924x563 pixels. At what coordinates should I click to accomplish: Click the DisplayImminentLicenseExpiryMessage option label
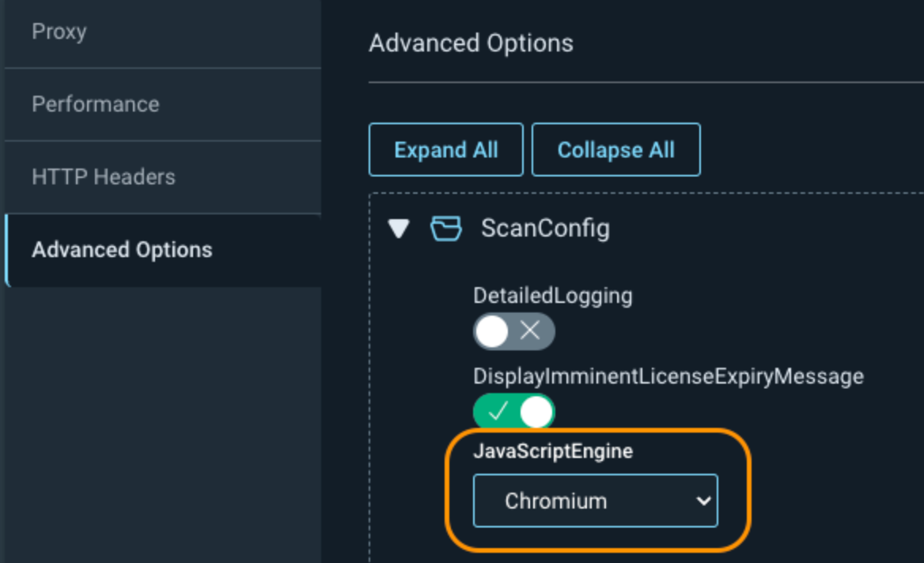click(x=668, y=376)
